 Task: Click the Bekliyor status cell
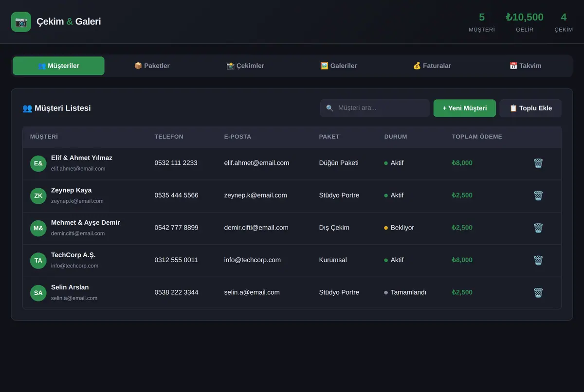[x=399, y=228]
